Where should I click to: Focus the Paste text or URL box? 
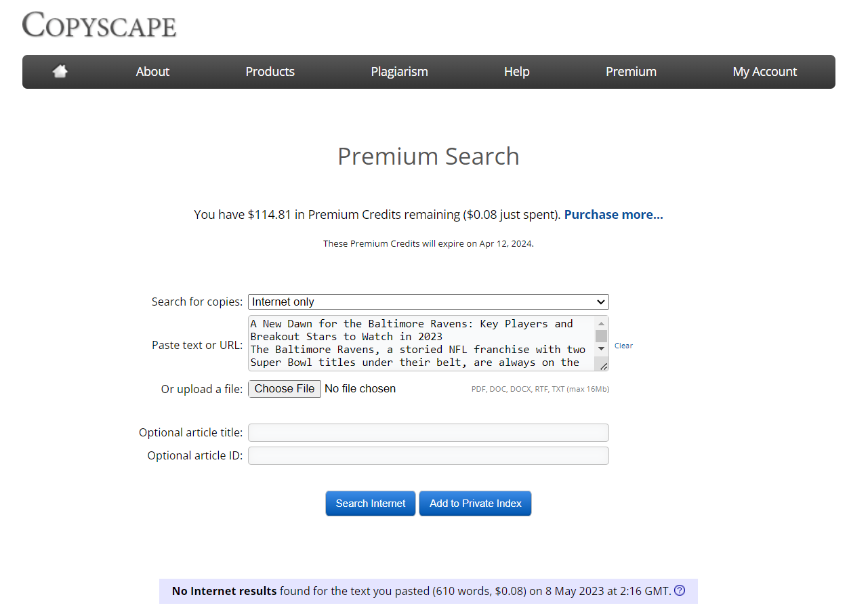pyautogui.click(x=421, y=344)
